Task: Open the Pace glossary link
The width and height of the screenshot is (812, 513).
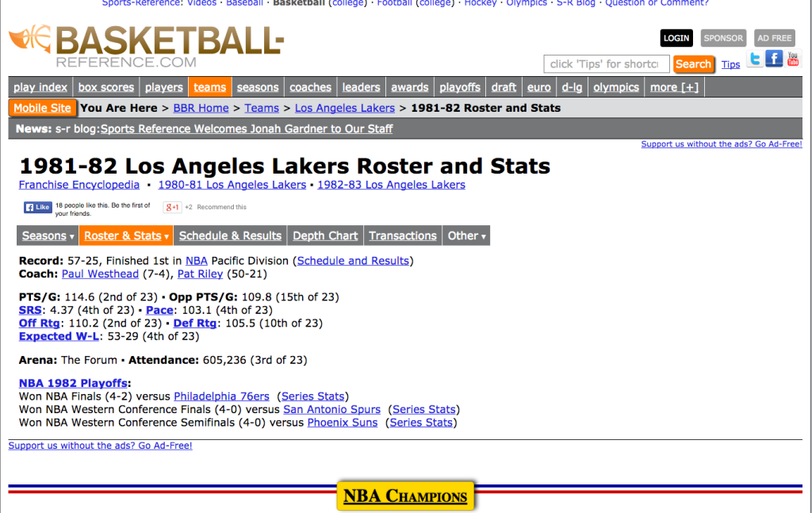Action: 159,310
